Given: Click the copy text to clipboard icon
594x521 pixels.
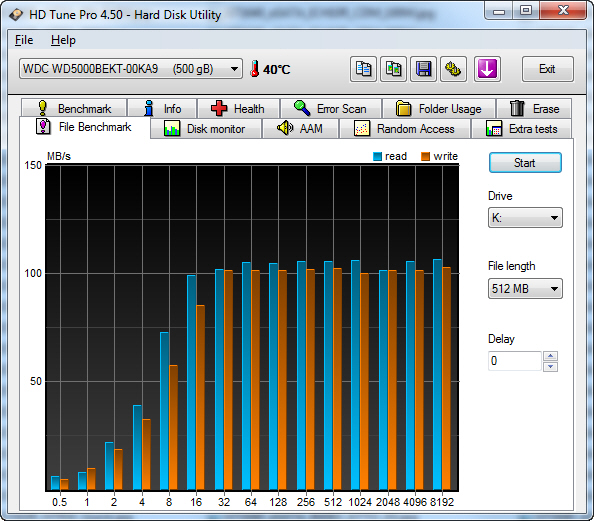Looking at the screenshot, I should (363, 69).
